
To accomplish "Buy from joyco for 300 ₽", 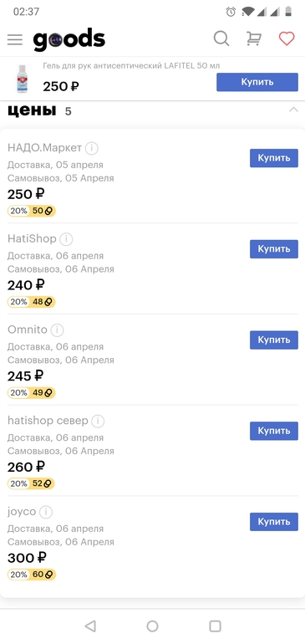I will [x=274, y=522].
